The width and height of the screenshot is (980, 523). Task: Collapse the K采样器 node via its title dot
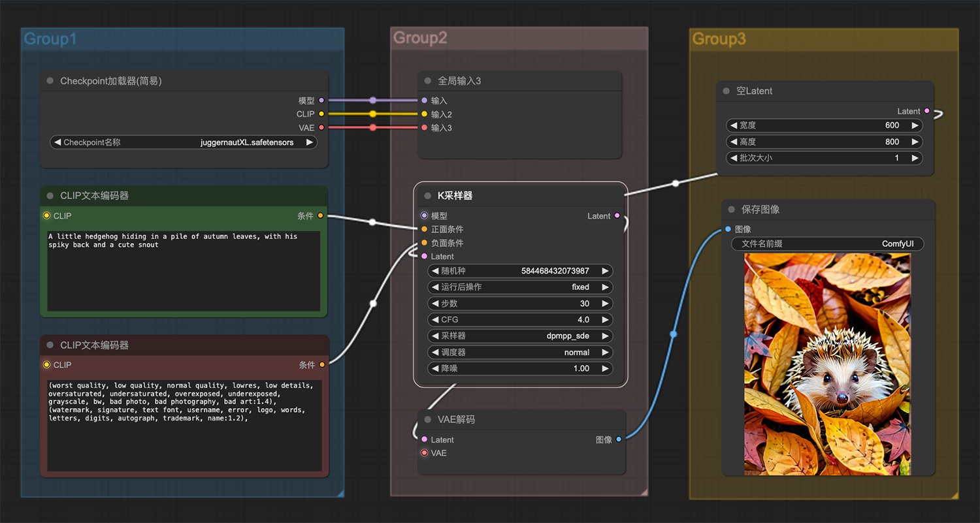(x=428, y=196)
